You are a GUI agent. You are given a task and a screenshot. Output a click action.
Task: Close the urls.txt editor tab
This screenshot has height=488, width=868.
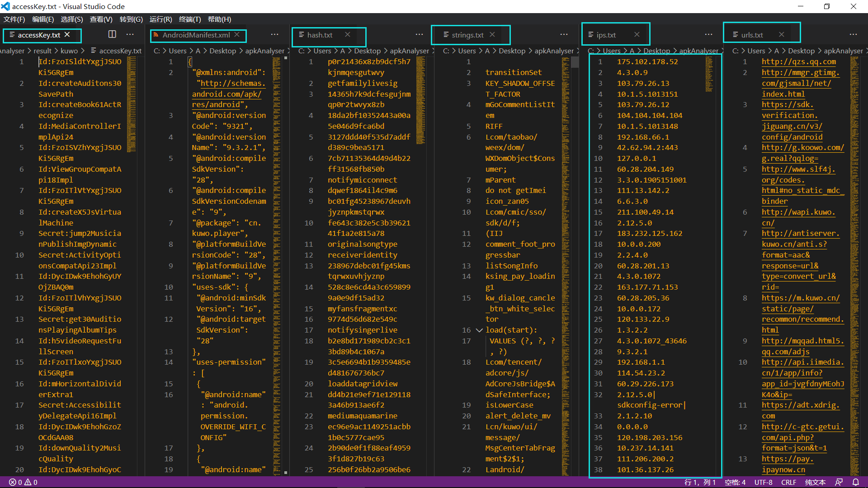click(x=782, y=35)
